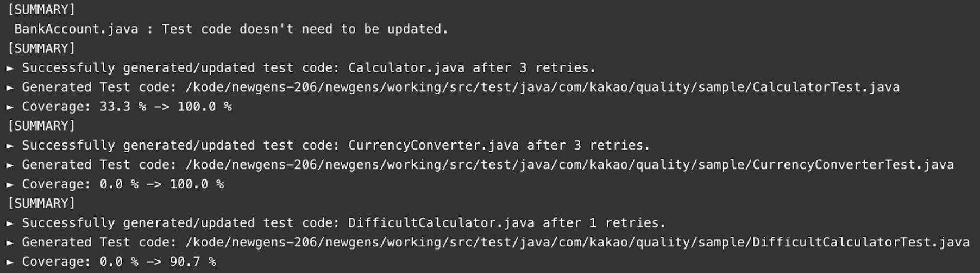Click arrow before CurrencyConverterTest.java path line
Image resolution: width=980 pixels, height=273 pixels.
[x=10, y=165]
